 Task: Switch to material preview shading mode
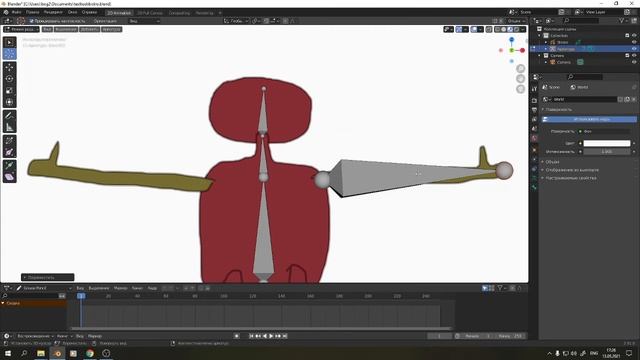pyautogui.click(x=510, y=29)
